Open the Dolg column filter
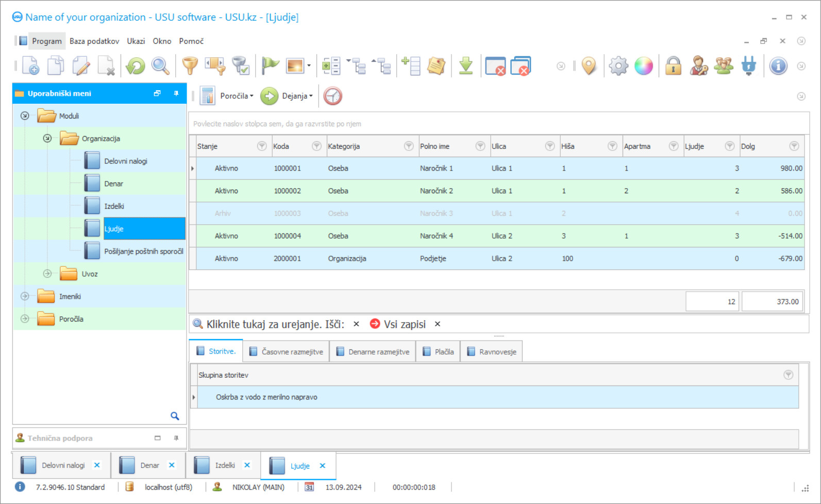The width and height of the screenshot is (821, 504). point(794,146)
